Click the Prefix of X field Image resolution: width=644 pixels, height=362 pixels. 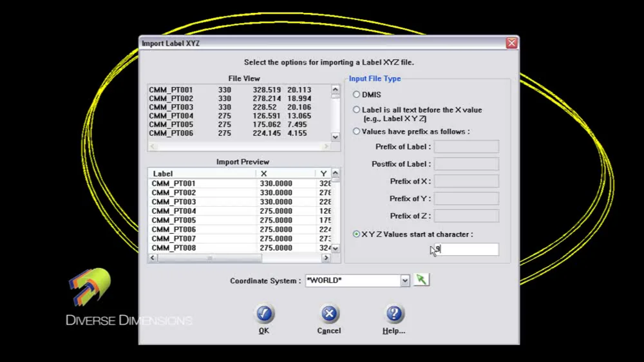point(466,181)
